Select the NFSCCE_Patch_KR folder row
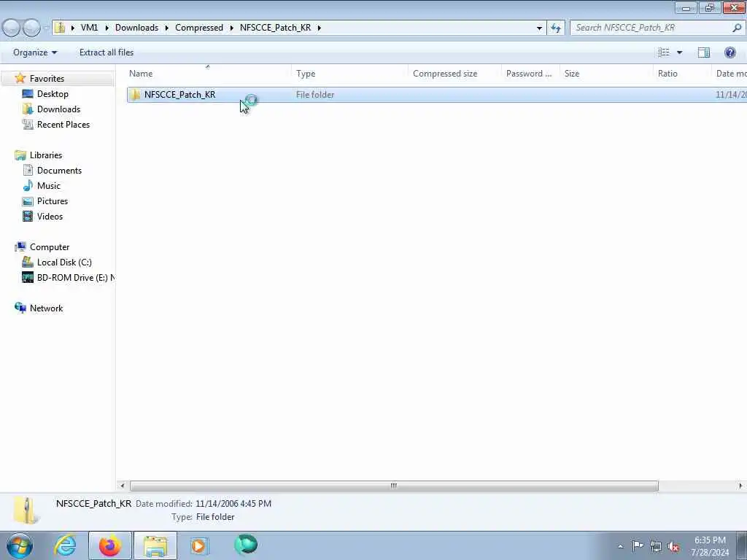Screen dimensions: 747x560 click(436, 95)
